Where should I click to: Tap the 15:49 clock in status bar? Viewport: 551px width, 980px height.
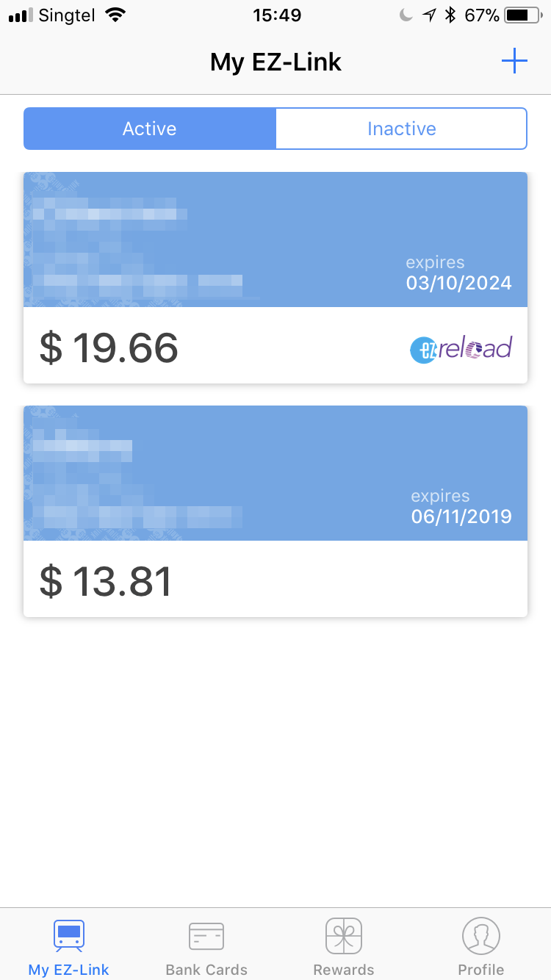click(276, 15)
